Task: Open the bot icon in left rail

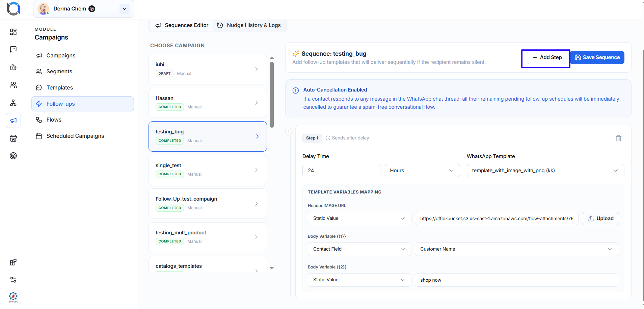Action: (13, 67)
